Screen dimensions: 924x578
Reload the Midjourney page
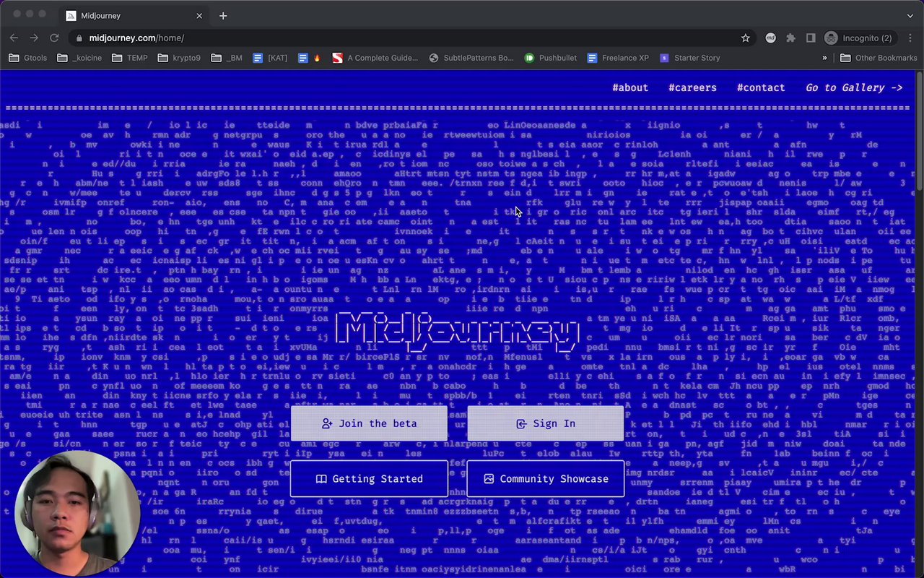tap(54, 38)
